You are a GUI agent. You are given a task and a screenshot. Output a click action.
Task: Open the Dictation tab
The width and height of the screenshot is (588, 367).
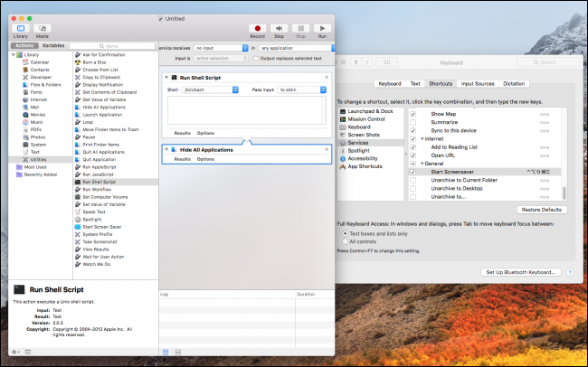tap(514, 83)
